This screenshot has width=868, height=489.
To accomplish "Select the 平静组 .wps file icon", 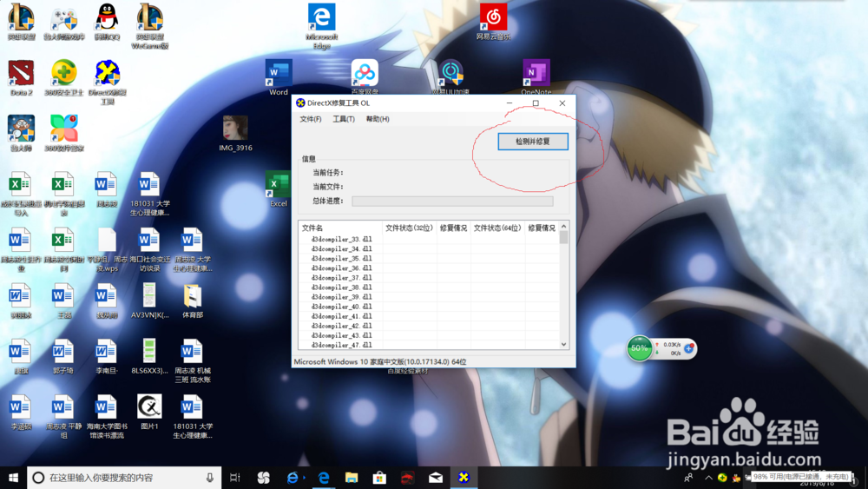I will point(107,249).
